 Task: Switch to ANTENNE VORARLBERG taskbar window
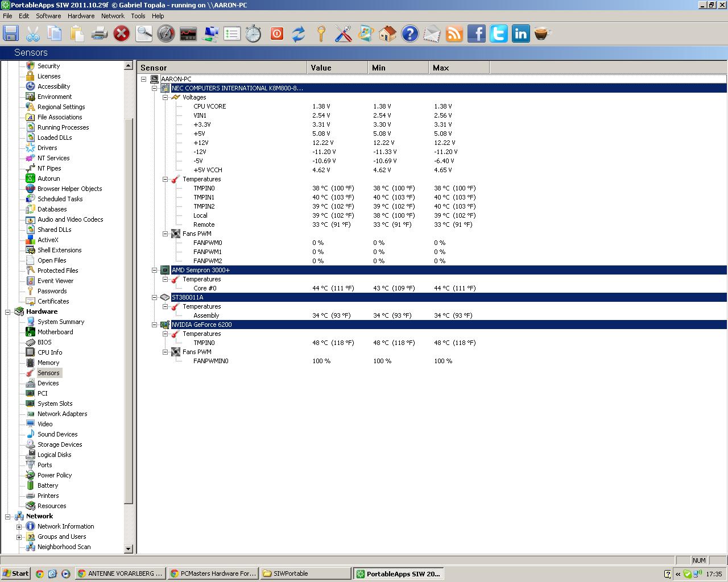(x=121, y=573)
